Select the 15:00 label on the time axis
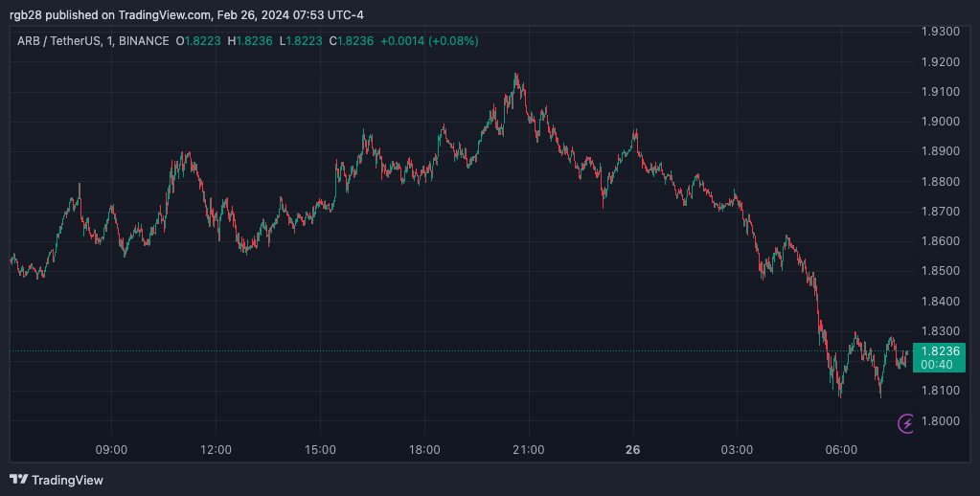 point(320,449)
